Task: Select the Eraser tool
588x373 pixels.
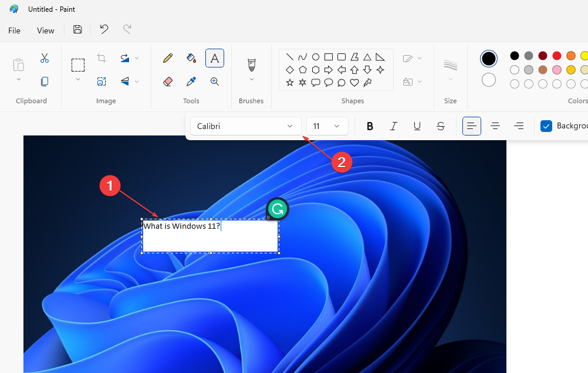Action: (x=168, y=82)
